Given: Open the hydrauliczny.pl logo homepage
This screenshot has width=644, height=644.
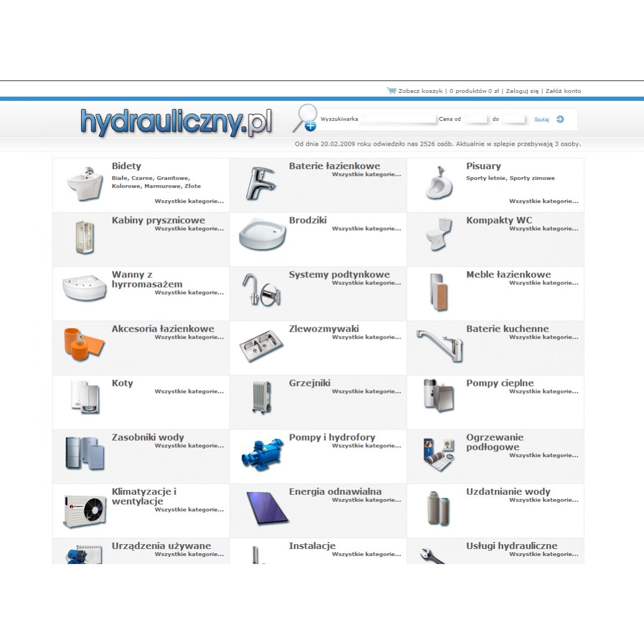Looking at the screenshot, I should tap(177, 122).
